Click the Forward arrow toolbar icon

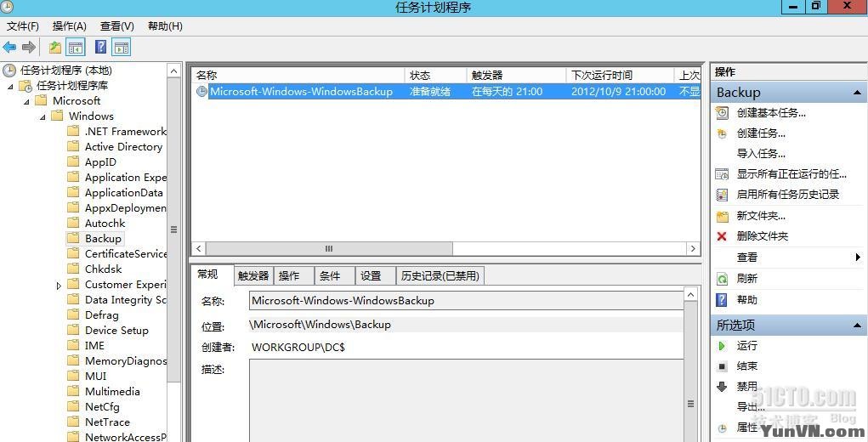point(29,47)
